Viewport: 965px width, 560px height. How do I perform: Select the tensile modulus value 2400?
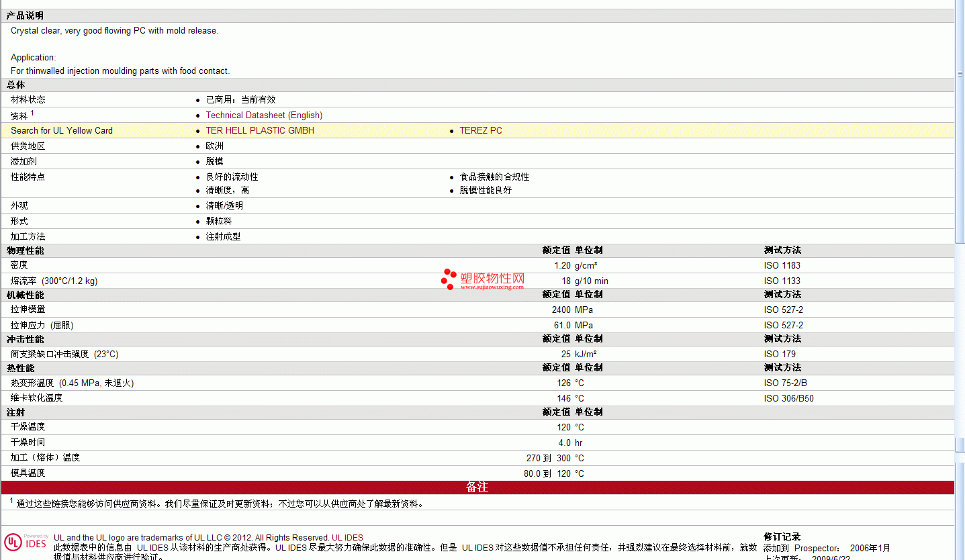[561, 310]
